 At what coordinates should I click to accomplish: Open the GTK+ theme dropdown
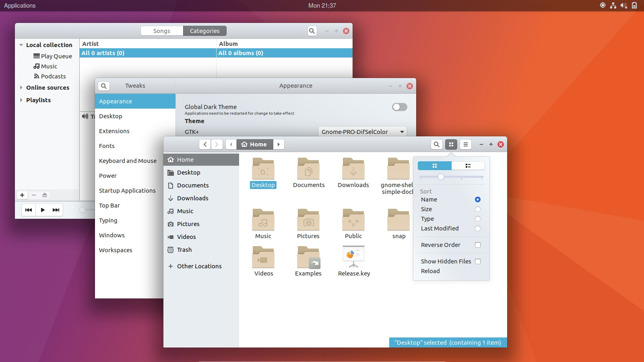coord(363,132)
